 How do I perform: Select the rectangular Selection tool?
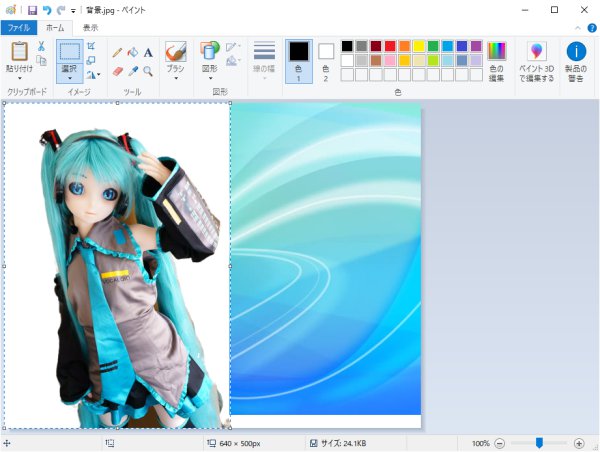(70, 52)
